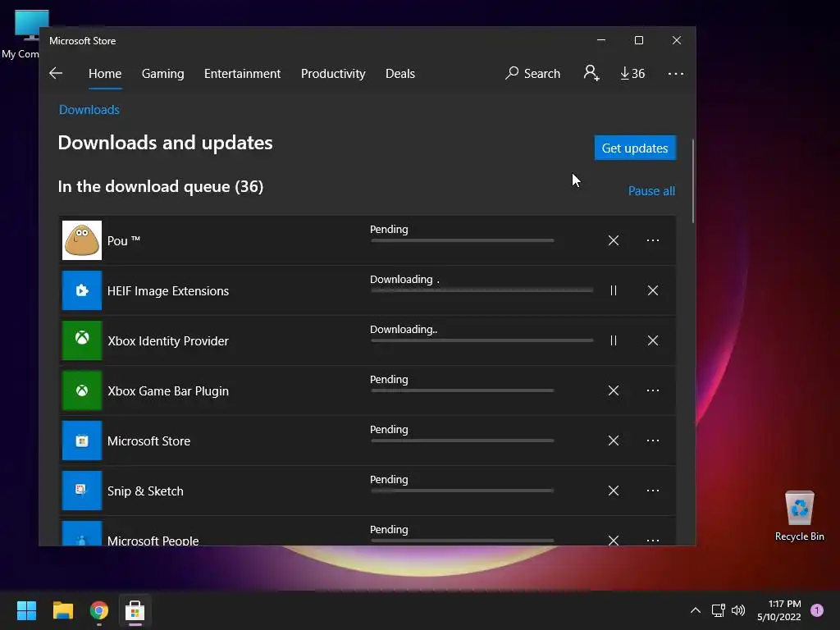Click the HEIF Image Extensions progress bar
Screen dimensions: 840x630
point(482,290)
